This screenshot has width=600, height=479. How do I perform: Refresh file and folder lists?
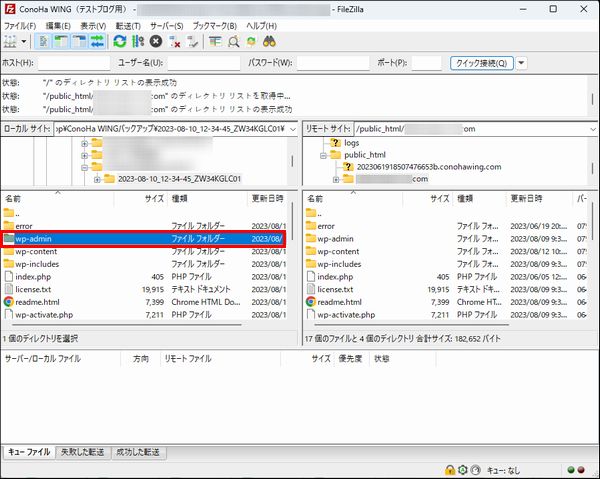pyautogui.click(x=120, y=41)
